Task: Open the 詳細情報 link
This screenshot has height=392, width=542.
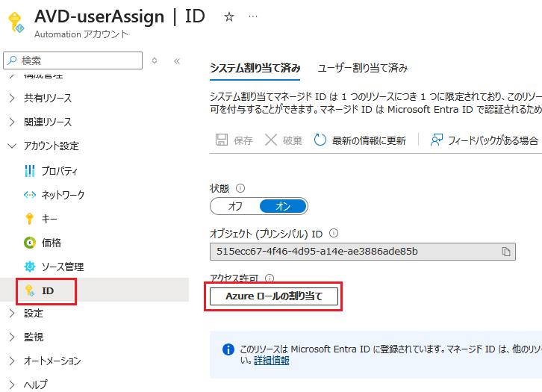Action: 271,360
